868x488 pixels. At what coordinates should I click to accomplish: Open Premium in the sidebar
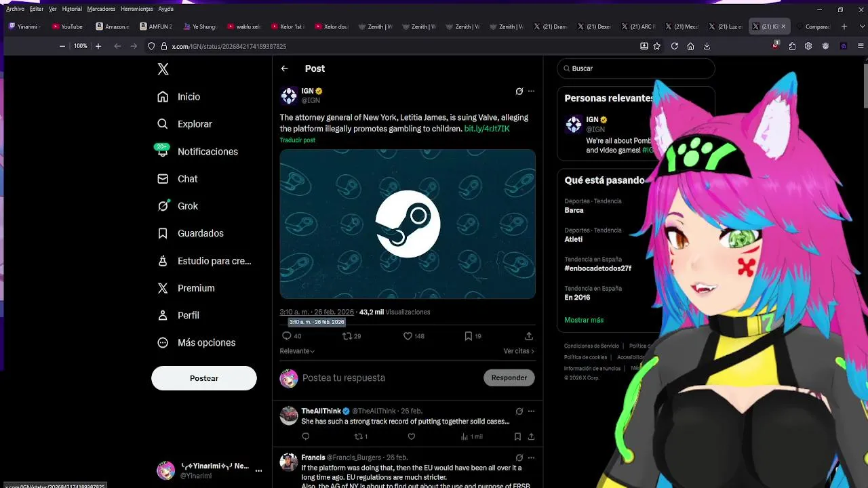click(x=186, y=288)
